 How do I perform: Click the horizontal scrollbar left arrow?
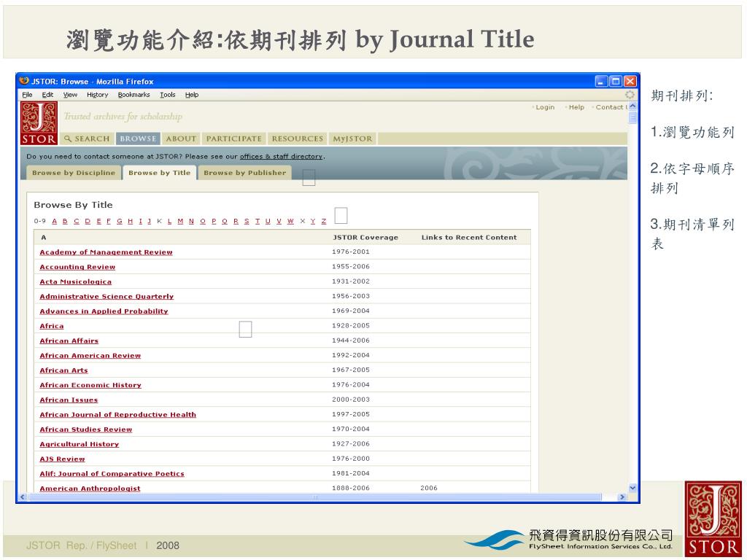(x=23, y=497)
